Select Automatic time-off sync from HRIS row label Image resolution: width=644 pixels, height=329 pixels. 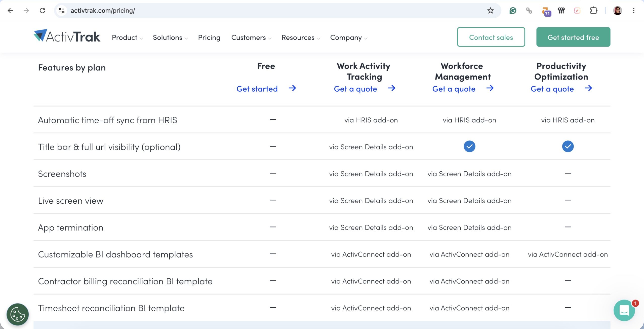107,120
